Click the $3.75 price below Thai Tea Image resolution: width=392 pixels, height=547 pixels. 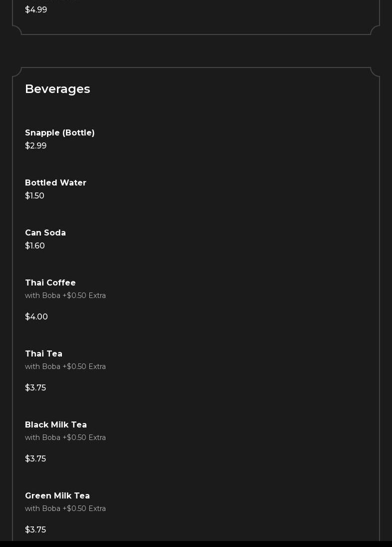pyautogui.click(x=35, y=388)
